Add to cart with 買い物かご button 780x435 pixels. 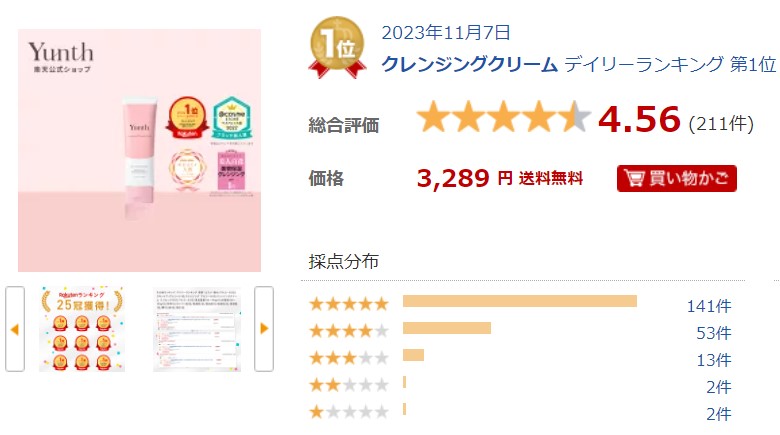pos(677,179)
